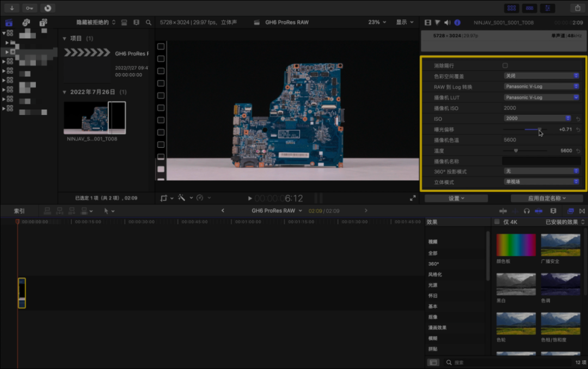Viewport: 588px width, 369px height.
Task: Tick the topmost viewer checkbox
Action: [x=161, y=46]
